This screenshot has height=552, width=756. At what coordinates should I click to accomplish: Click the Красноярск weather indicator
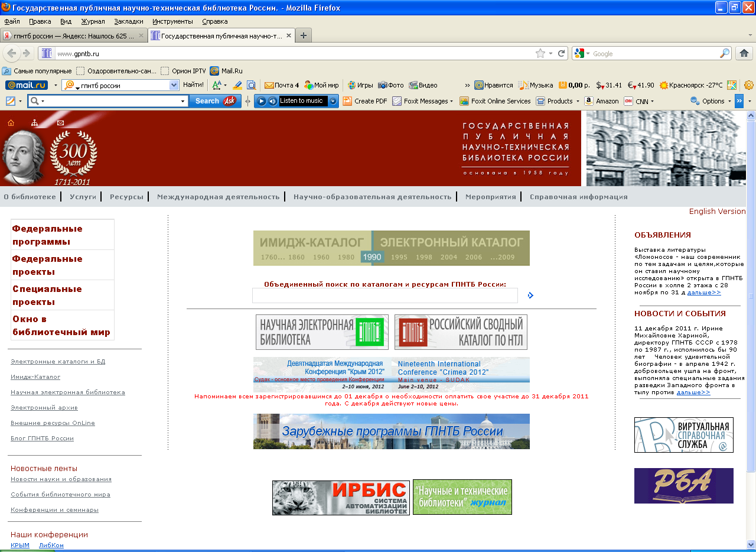(x=691, y=85)
